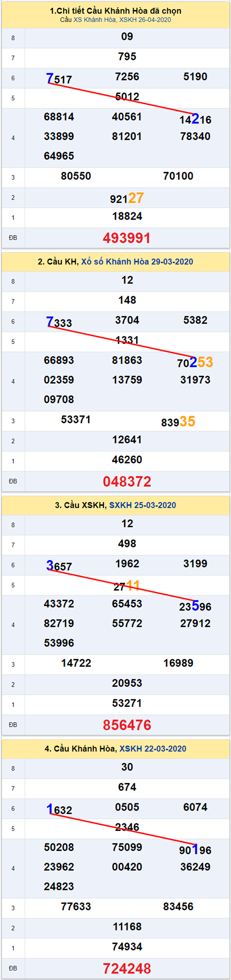The height and width of the screenshot is (980, 231).
Task: Select special prize number 048372
Action: [x=127, y=482]
